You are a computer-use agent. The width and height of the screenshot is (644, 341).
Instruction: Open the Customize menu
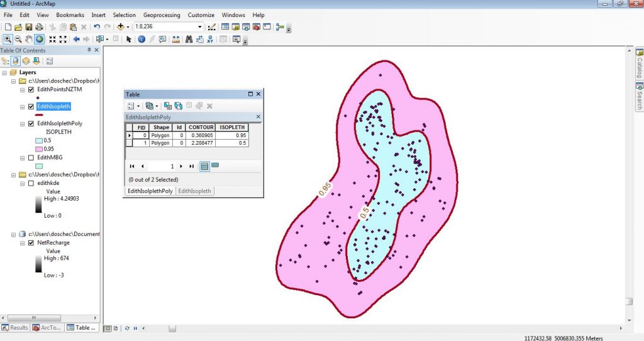click(x=201, y=15)
